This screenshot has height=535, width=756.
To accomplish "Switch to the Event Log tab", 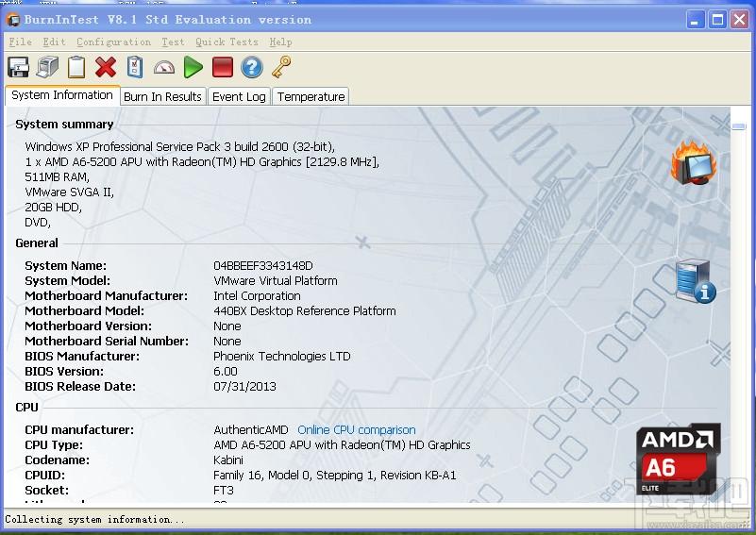I will pyautogui.click(x=239, y=96).
